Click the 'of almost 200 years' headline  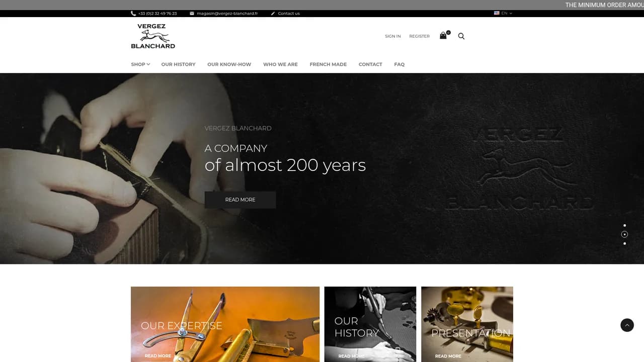pyautogui.click(x=285, y=165)
